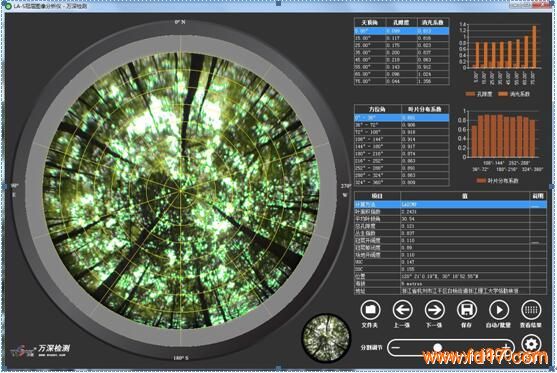Select the 项目 column header
This screenshot has width=557, height=373.
pos(377,196)
